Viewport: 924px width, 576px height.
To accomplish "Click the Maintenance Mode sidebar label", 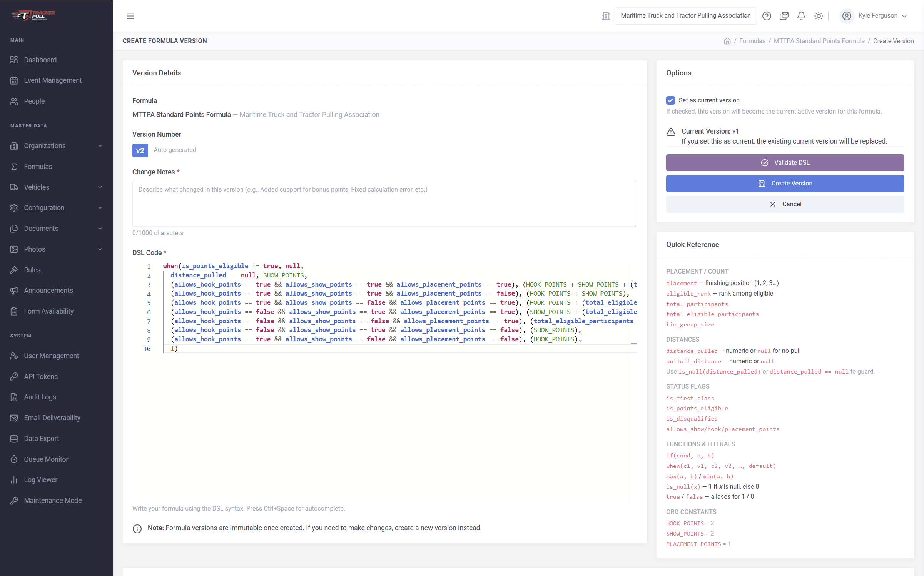I will (x=53, y=501).
